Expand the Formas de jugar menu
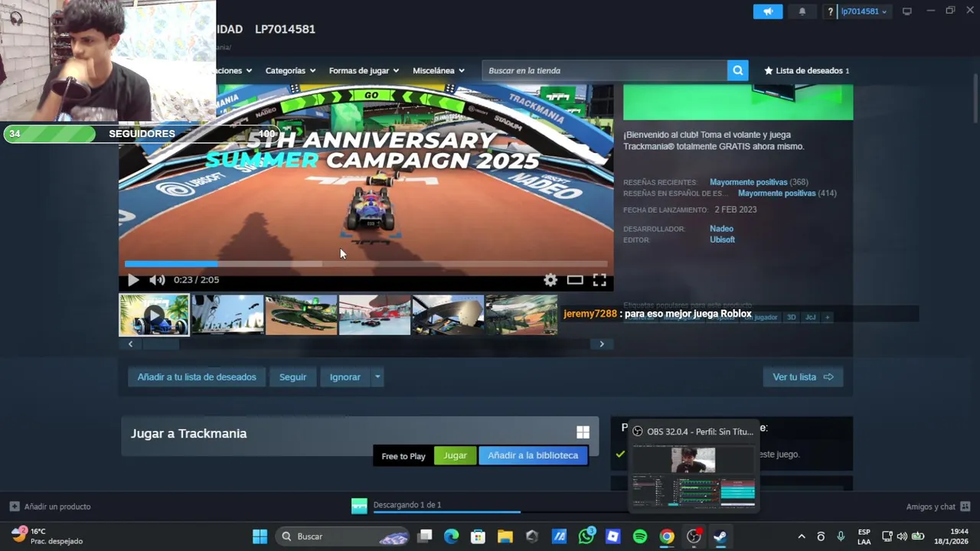This screenshot has width=980, height=551. pyautogui.click(x=364, y=70)
